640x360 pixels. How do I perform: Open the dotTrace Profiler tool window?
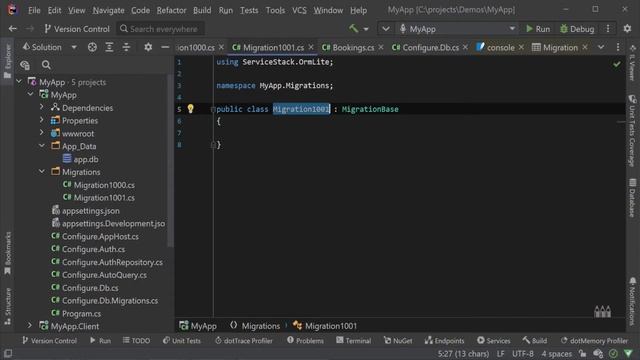[x=244, y=340]
